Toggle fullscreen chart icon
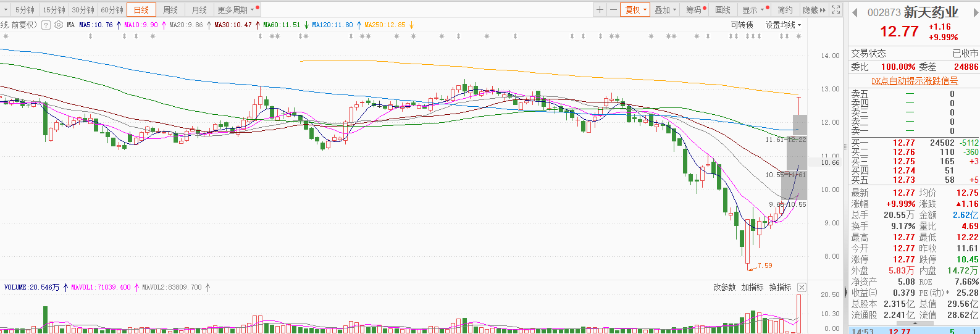 coord(836,10)
